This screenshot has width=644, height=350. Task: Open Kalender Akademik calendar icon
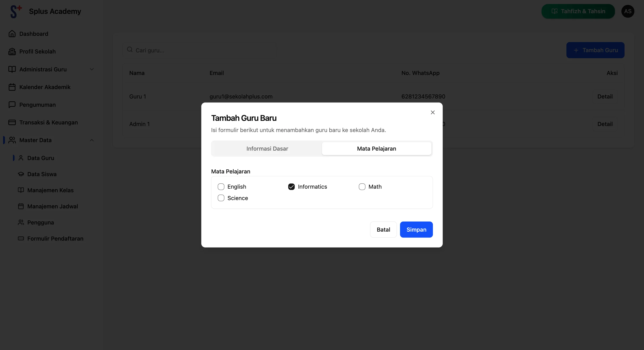point(12,87)
